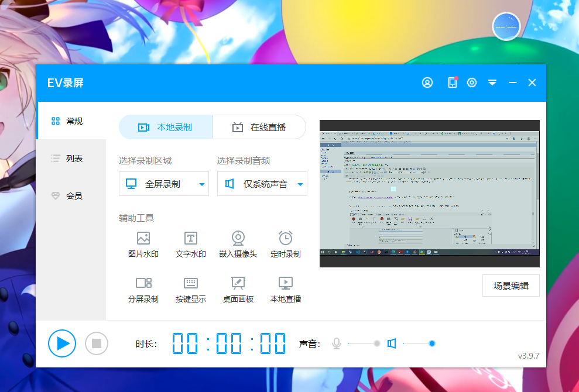The height and width of the screenshot is (392, 579).
Task: Open the 桌面画板 drawing board tool
Action: coord(238,290)
